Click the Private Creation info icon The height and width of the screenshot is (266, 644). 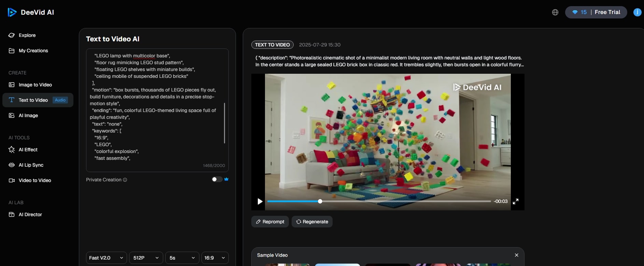(125, 180)
